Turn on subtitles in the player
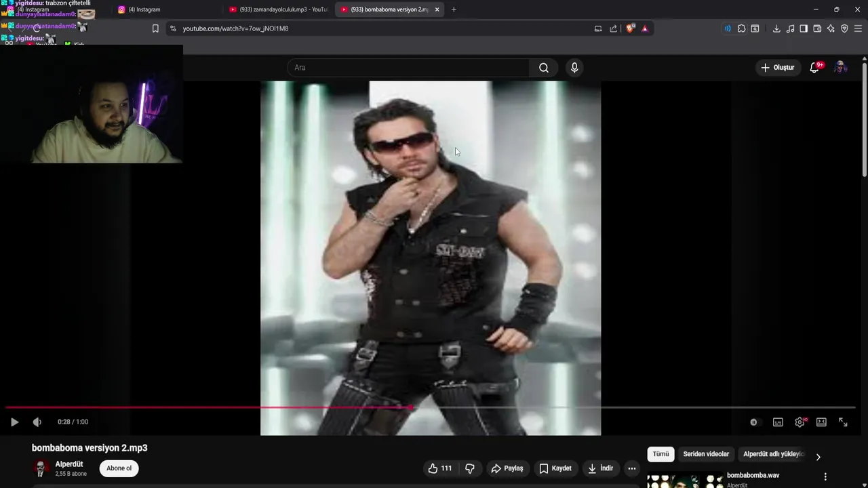 click(778, 422)
